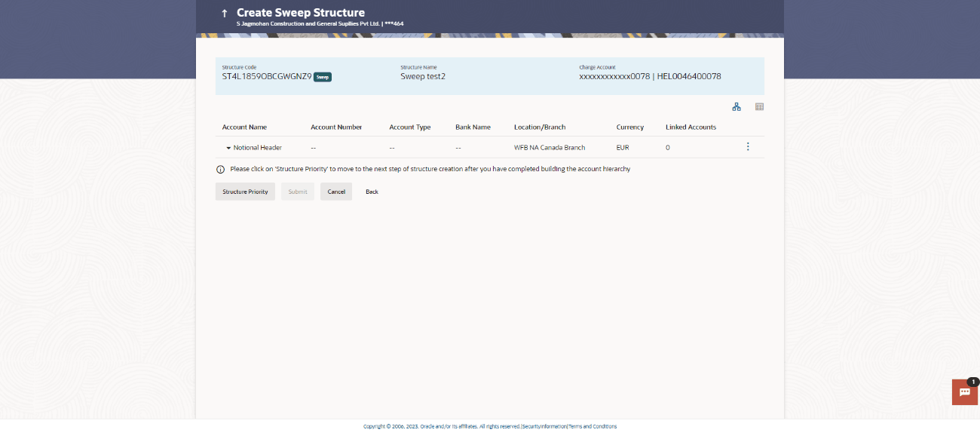Click the structure name Sweep test2

click(x=423, y=76)
